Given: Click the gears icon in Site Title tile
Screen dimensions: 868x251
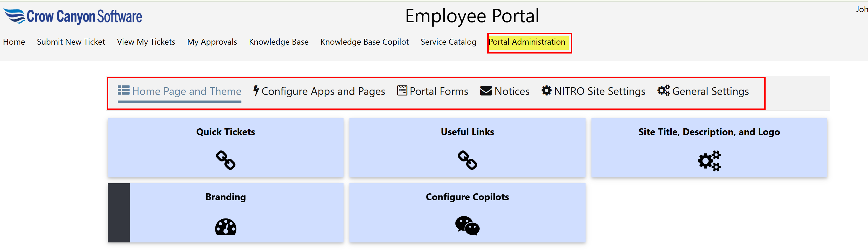Looking at the screenshot, I should (x=709, y=161).
